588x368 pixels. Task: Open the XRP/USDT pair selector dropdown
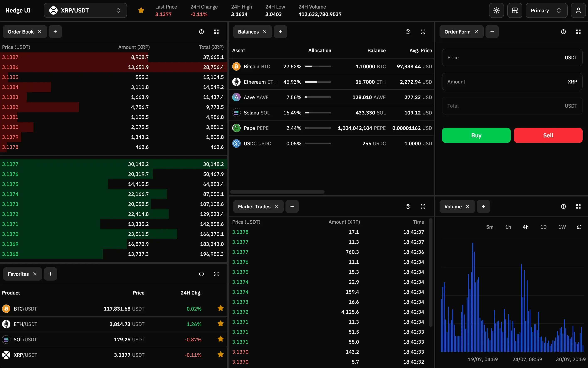click(x=85, y=10)
